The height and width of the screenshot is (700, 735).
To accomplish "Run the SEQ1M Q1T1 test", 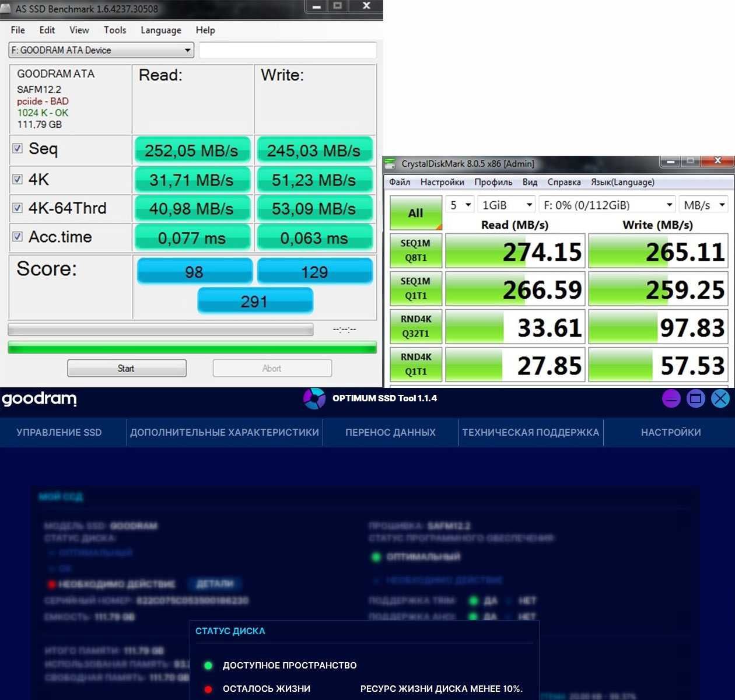I will tap(416, 288).
